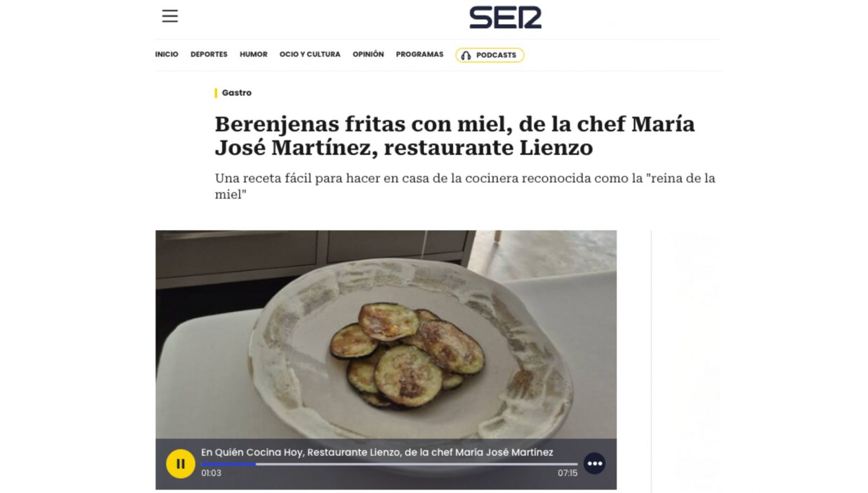The image size is (868, 493).
Task: Click the headphones icon in Podcasts
Action: (x=466, y=55)
